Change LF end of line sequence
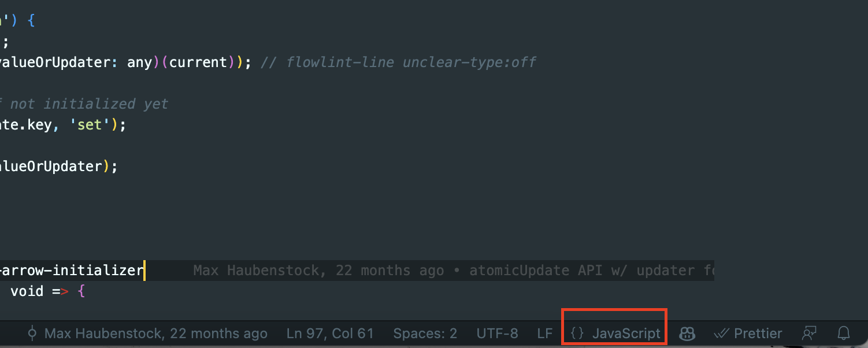 point(545,334)
